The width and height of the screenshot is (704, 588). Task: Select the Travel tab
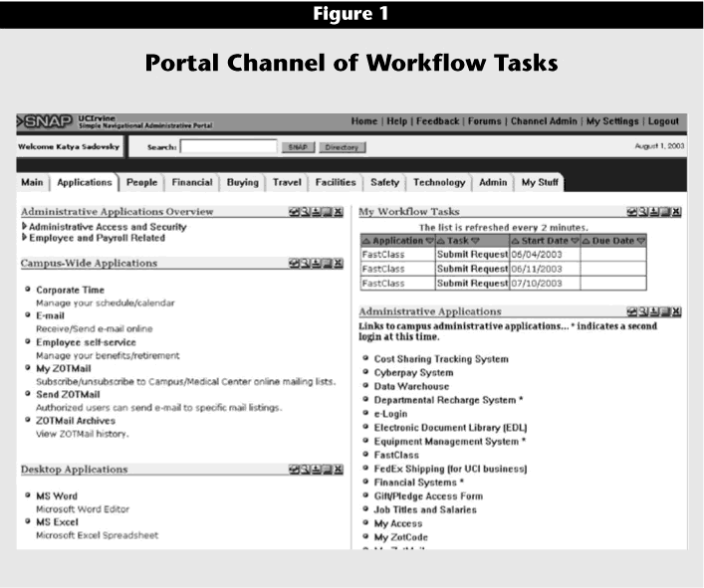coord(287,182)
